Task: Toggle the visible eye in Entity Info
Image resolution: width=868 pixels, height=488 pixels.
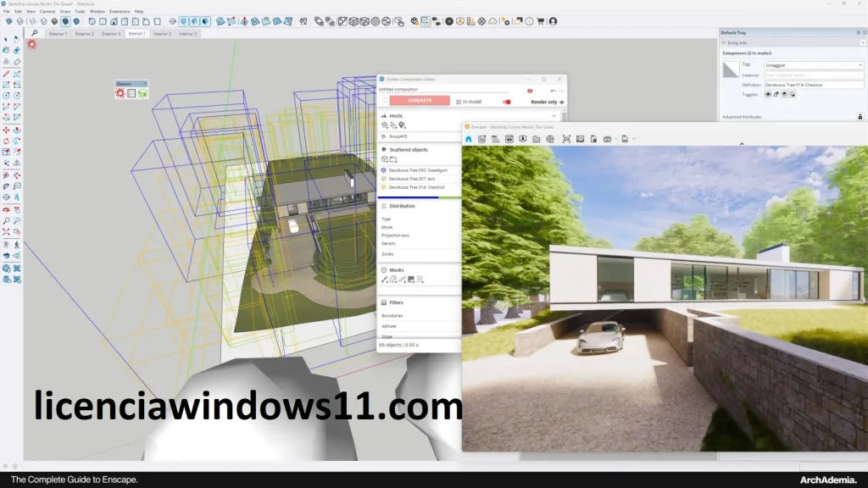Action: point(768,95)
